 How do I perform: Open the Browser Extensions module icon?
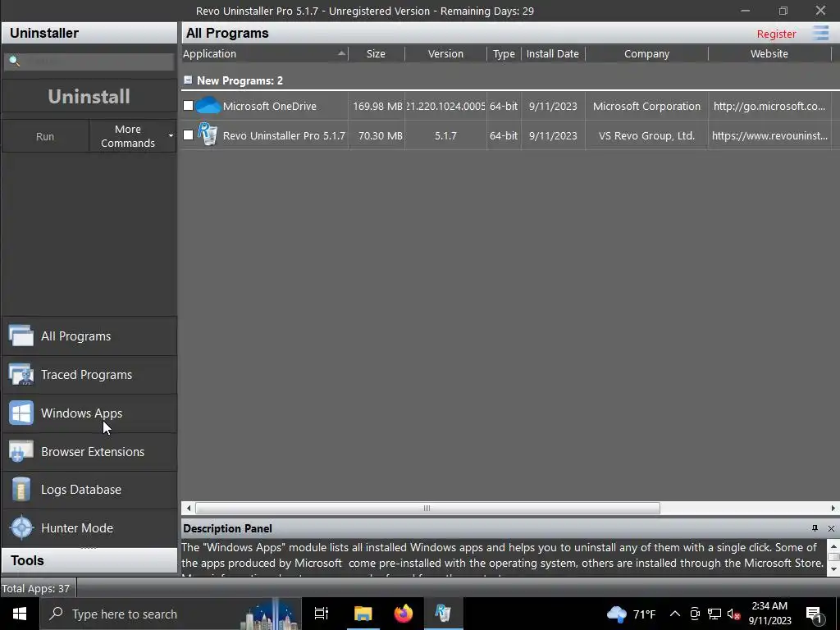[21, 452]
